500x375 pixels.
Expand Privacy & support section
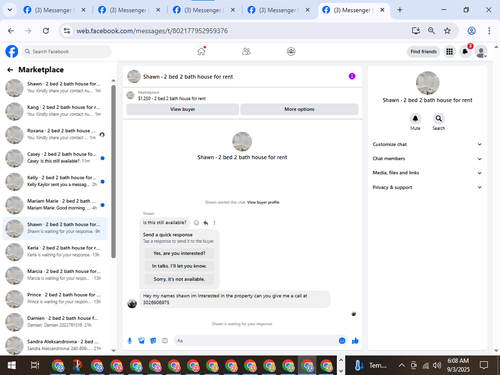point(427,187)
